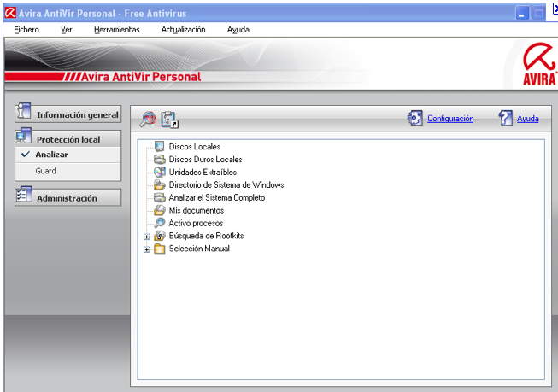Click the Configuración gear icon
Screen dimensions: 558x392
(415, 118)
